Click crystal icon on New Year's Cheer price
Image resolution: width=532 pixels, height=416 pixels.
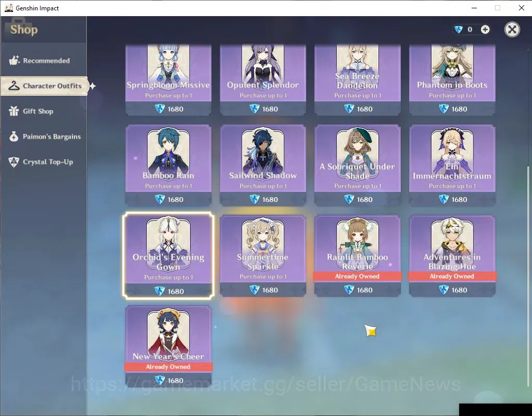159,381
